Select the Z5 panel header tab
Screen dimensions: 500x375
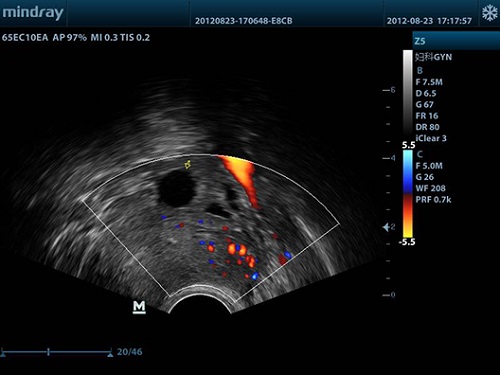coord(456,41)
